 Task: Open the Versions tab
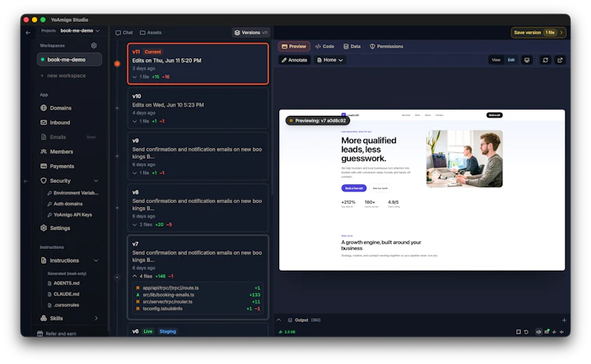pyautogui.click(x=250, y=33)
